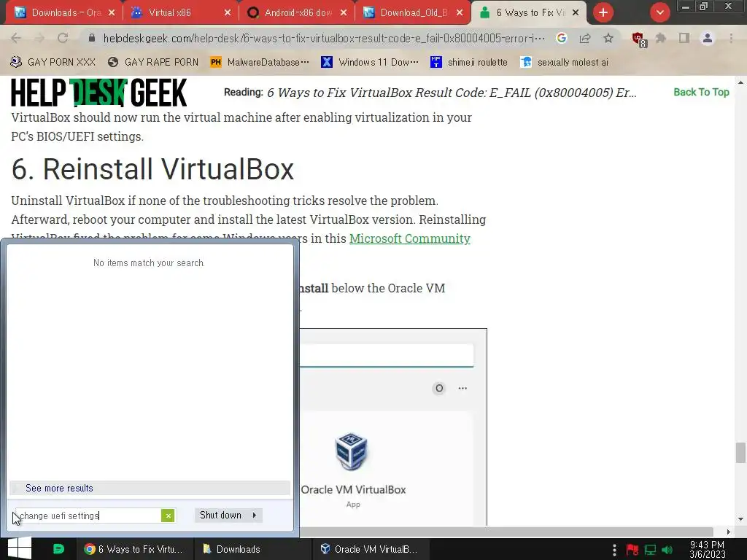This screenshot has height=560, width=747.
Task: Bookmark this page with star icon
Action: point(608,38)
